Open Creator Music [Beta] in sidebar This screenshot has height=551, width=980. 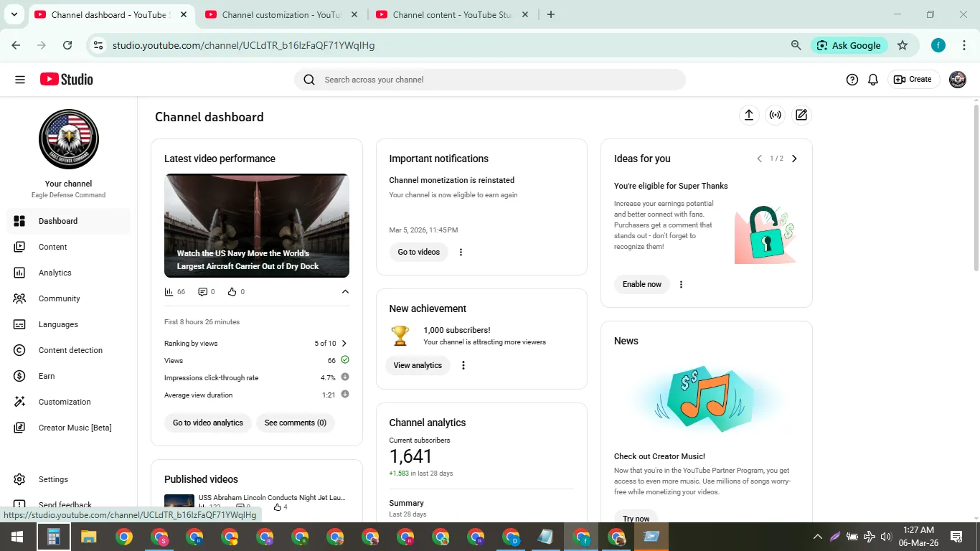click(x=69, y=428)
